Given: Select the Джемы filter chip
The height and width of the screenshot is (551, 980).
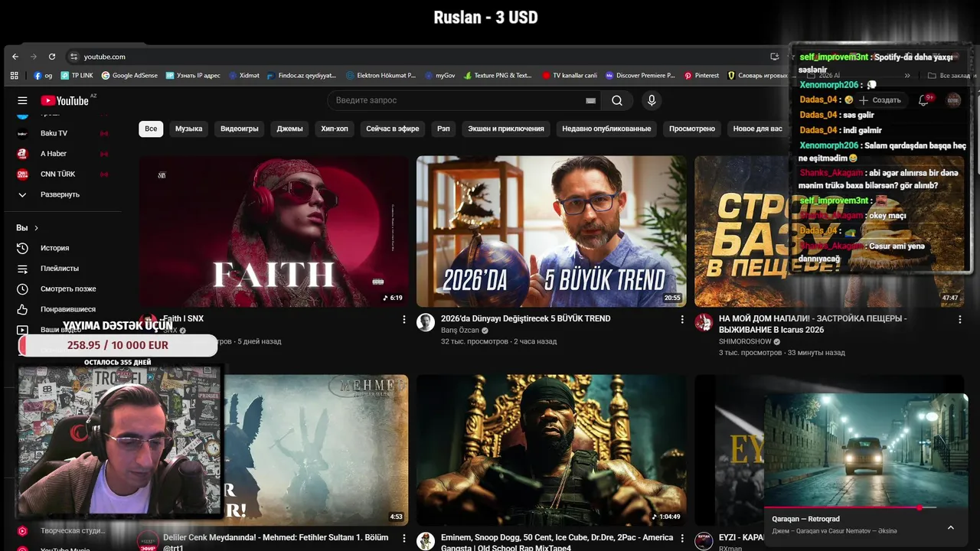Looking at the screenshot, I should point(290,129).
